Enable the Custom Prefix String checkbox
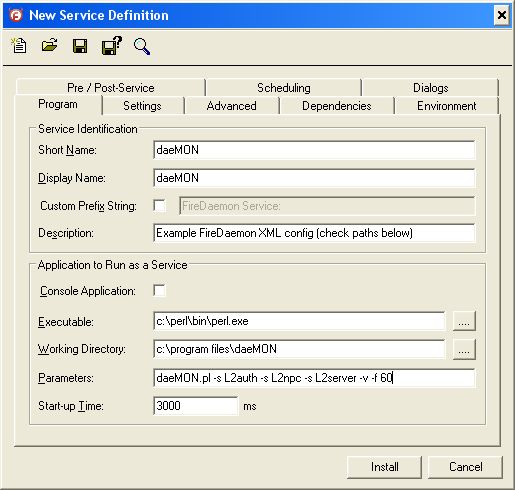 coord(159,205)
